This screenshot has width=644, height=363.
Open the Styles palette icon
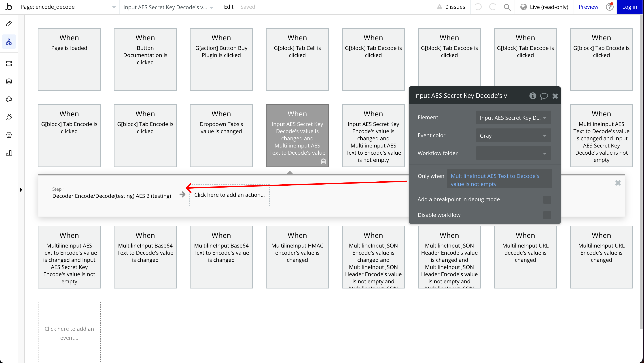point(9,99)
